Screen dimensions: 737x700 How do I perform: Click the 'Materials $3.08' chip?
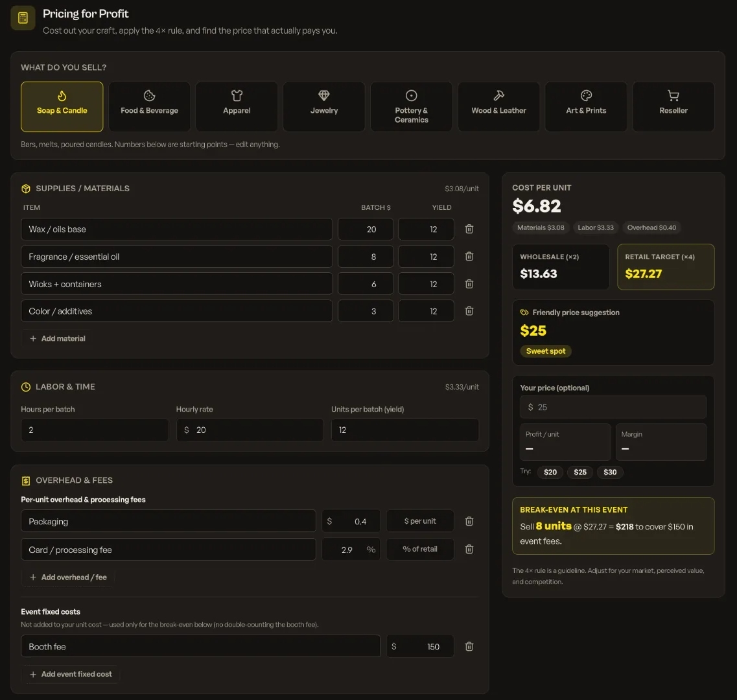click(x=541, y=227)
